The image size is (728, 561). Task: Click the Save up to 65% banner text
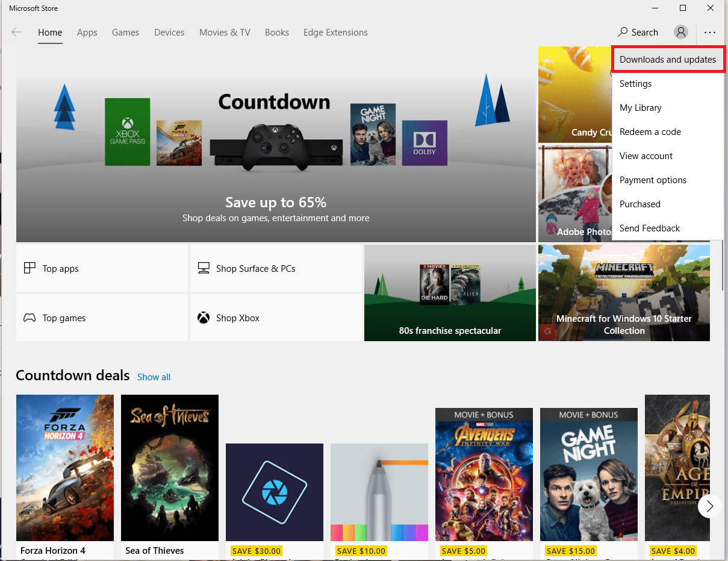click(x=276, y=202)
